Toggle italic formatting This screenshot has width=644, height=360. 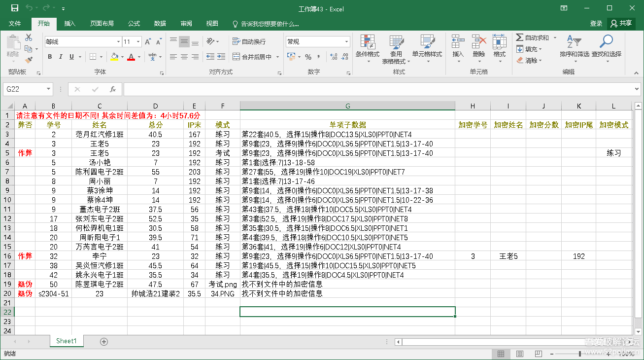click(x=61, y=57)
